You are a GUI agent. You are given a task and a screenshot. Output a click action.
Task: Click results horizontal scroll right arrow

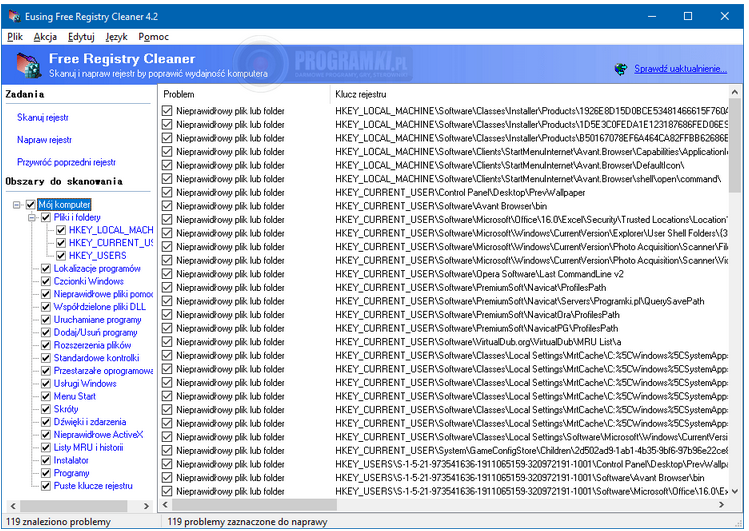(721, 505)
